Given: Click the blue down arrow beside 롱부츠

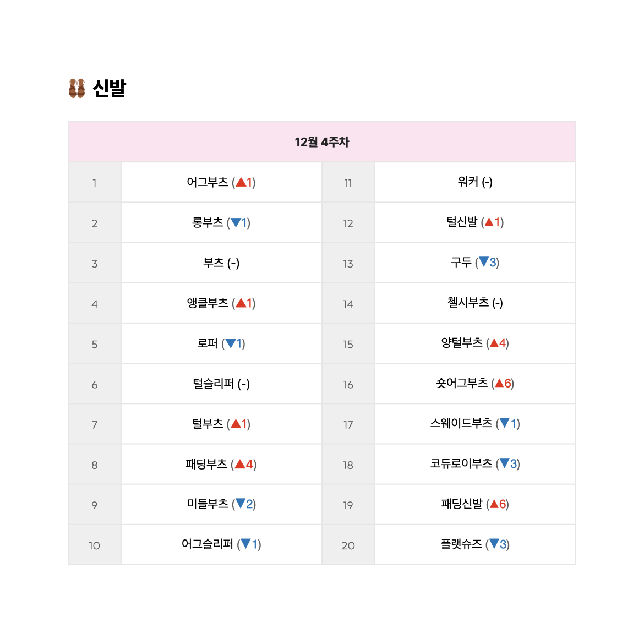Looking at the screenshot, I should click(236, 222).
